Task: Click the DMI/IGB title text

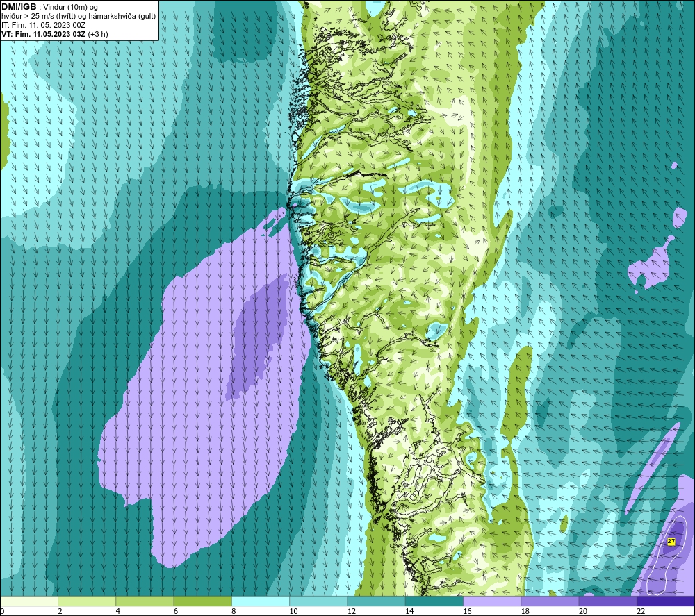Action: 19,7
